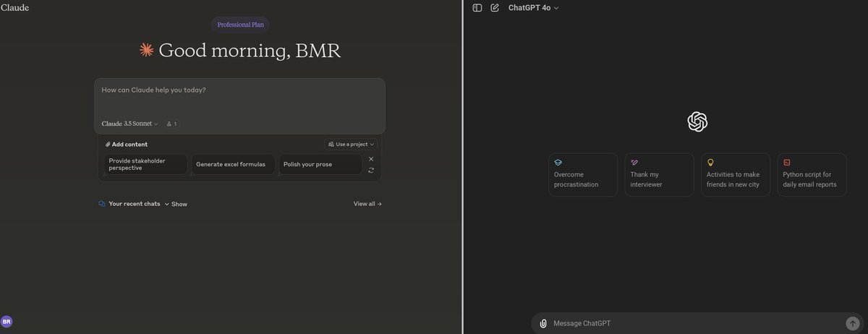Click the attach file paperclip in ChatGPT
This screenshot has height=334, width=868.
point(543,323)
